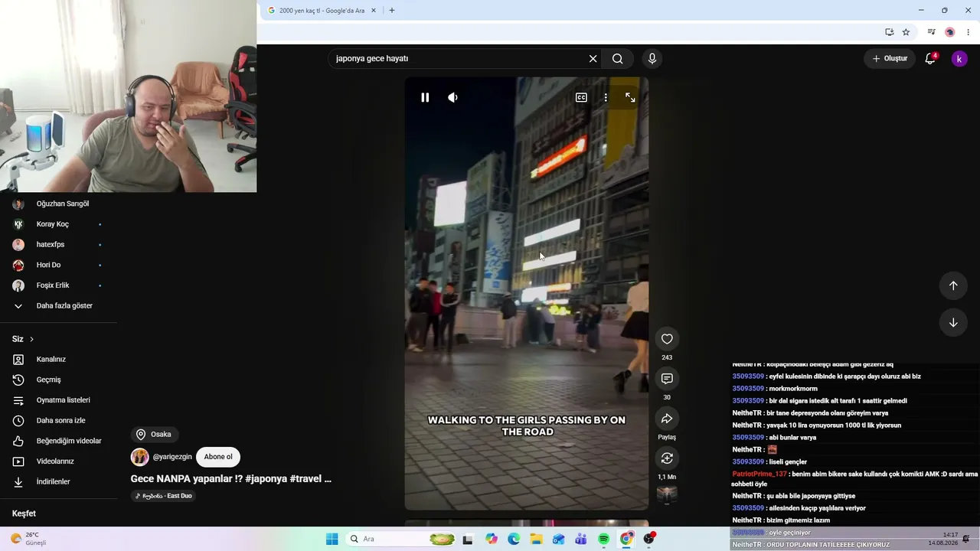Open the 'Siz' section chevron
Viewport: 980px width, 551px height.
coord(31,339)
